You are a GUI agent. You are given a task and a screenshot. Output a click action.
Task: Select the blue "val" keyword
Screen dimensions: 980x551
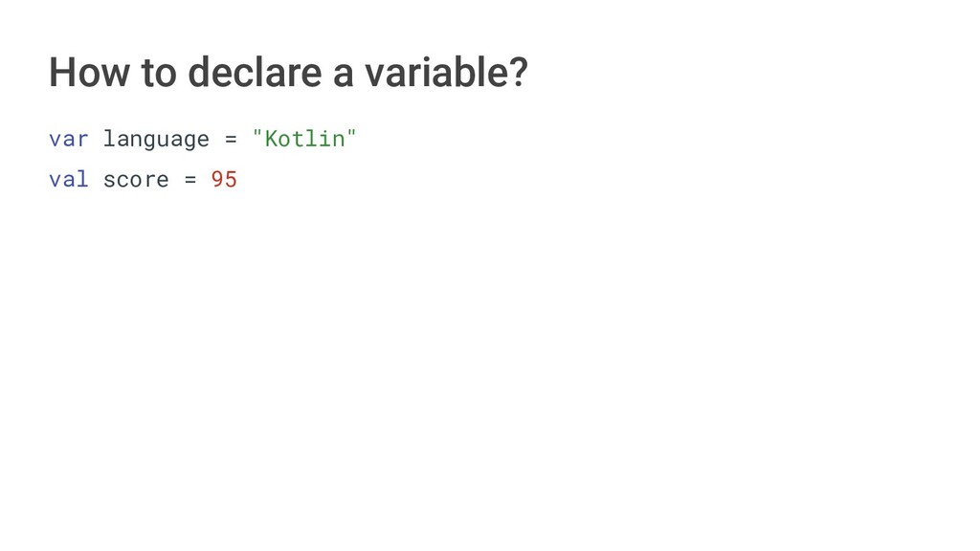(69, 180)
